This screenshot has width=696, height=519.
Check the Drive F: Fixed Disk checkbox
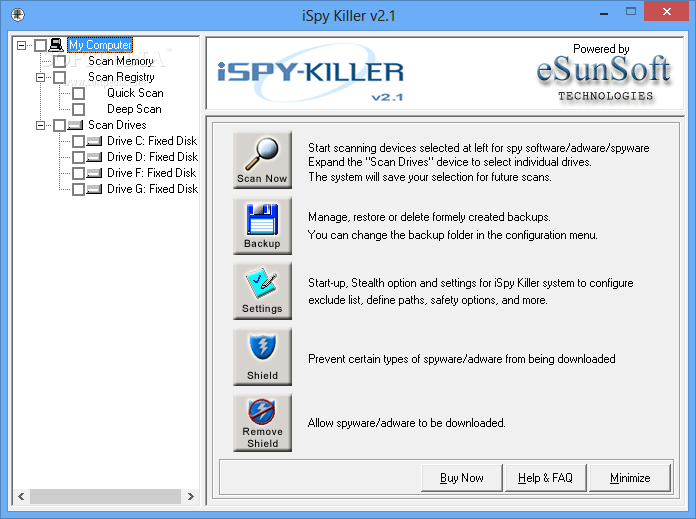point(79,173)
